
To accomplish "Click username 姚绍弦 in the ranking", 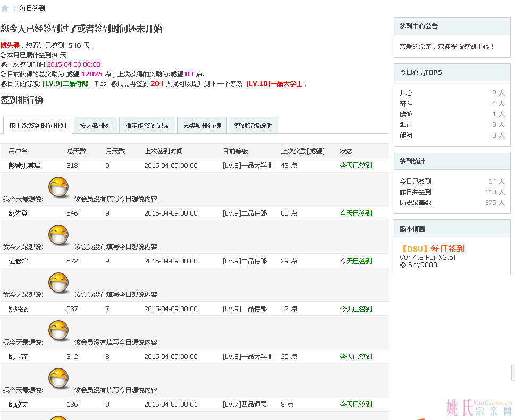I will click(18, 309).
